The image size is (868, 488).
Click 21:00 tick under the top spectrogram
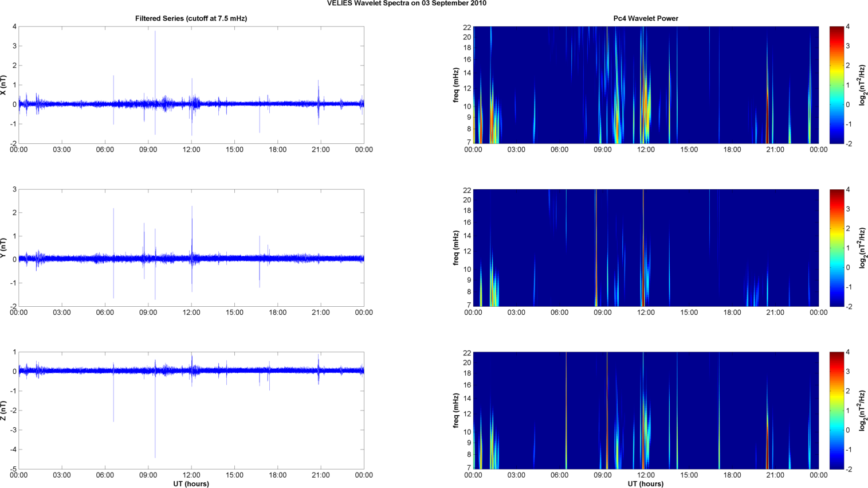coord(775,150)
